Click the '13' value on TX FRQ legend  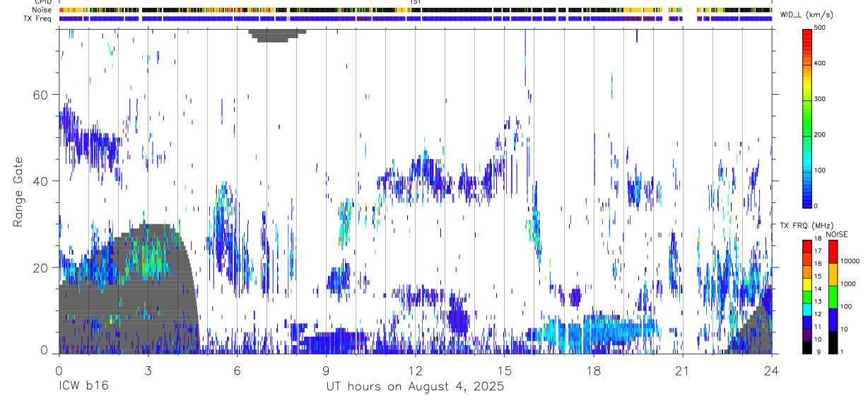(x=818, y=302)
